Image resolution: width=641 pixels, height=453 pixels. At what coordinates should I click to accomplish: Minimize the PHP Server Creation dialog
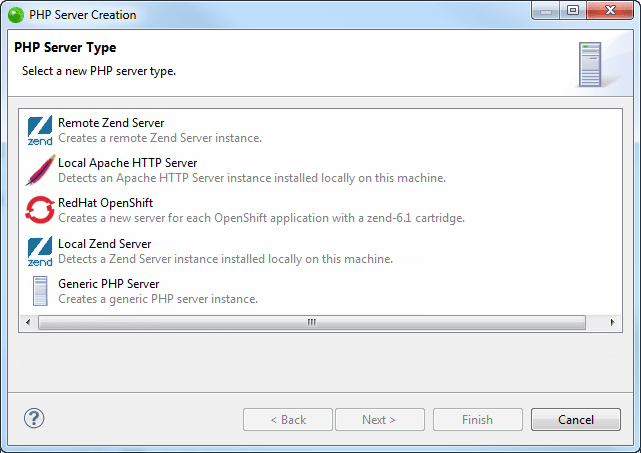546,10
